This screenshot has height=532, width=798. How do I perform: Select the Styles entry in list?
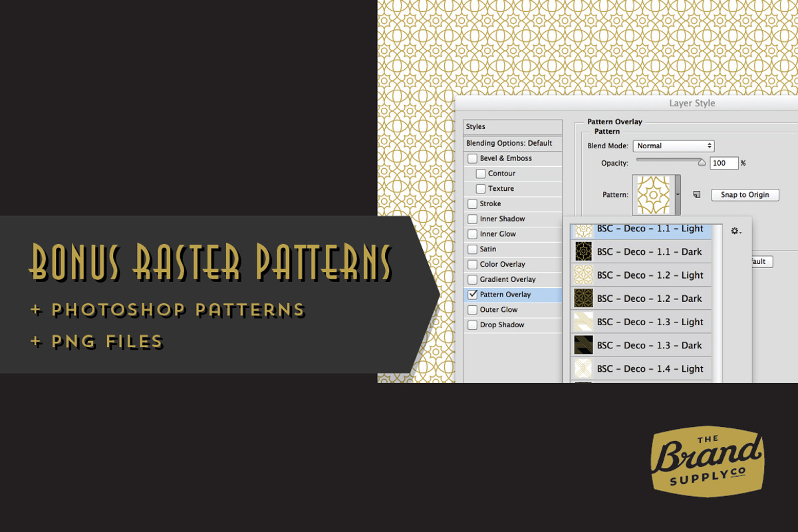[x=513, y=127]
